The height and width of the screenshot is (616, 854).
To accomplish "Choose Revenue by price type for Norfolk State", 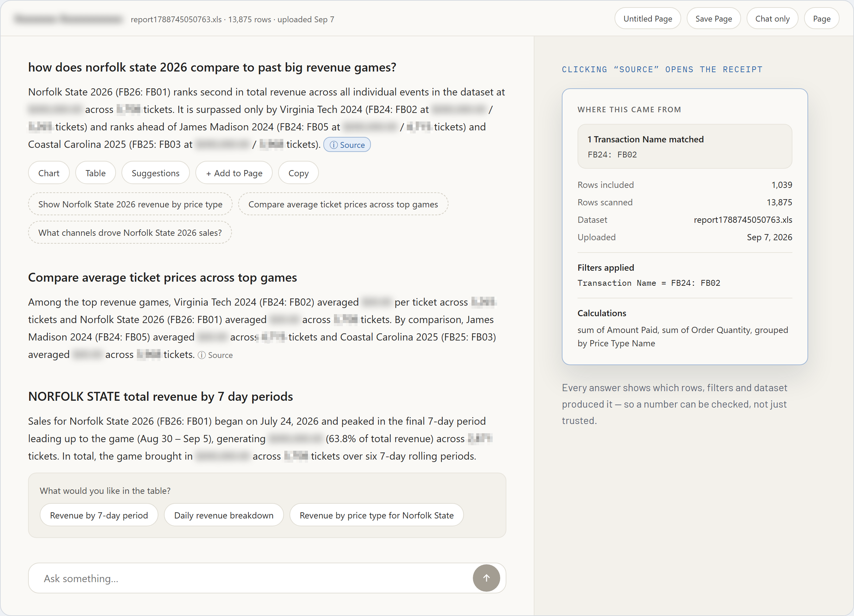I will 377,515.
